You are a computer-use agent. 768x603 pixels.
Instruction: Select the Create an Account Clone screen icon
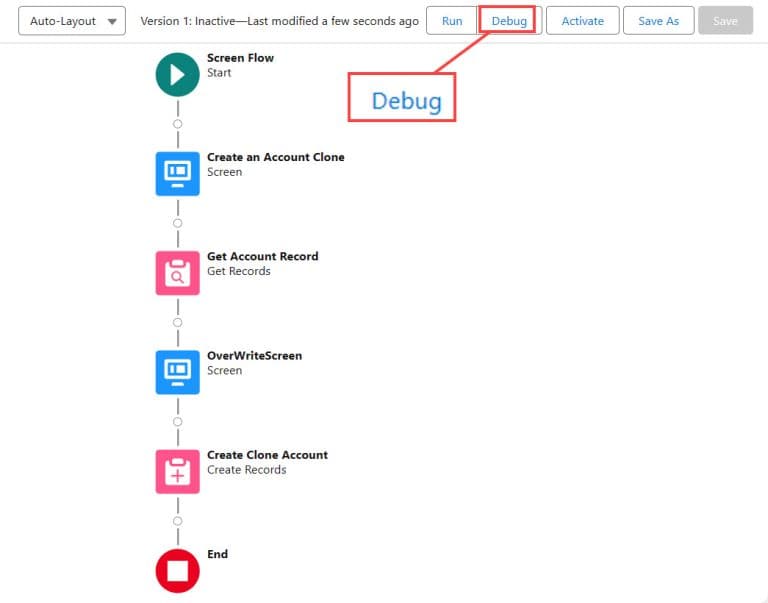[x=177, y=174]
